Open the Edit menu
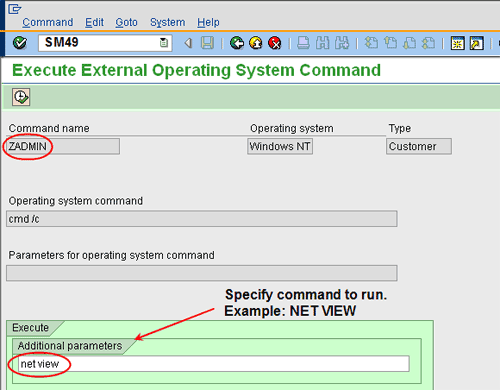Screen dimensions: 500x390 (x=94, y=22)
